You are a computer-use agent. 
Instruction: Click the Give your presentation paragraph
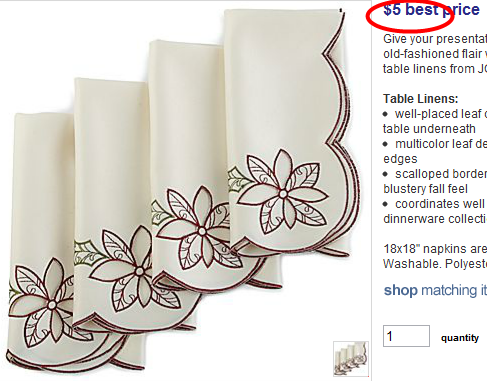[435, 54]
